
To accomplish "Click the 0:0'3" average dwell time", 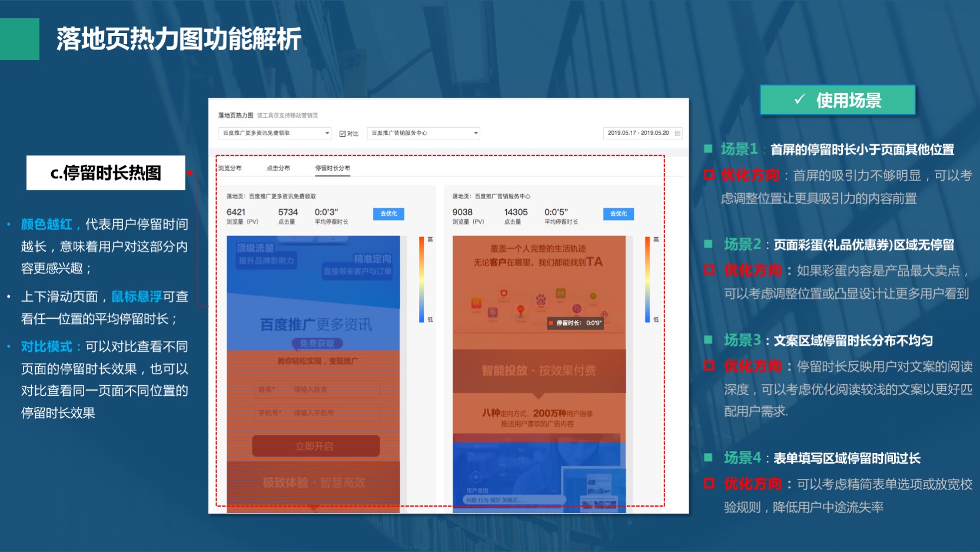I will tap(326, 212).
